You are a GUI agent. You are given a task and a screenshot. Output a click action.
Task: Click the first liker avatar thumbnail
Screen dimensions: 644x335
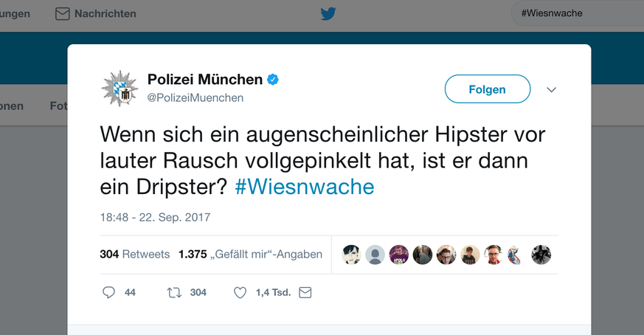352,255
